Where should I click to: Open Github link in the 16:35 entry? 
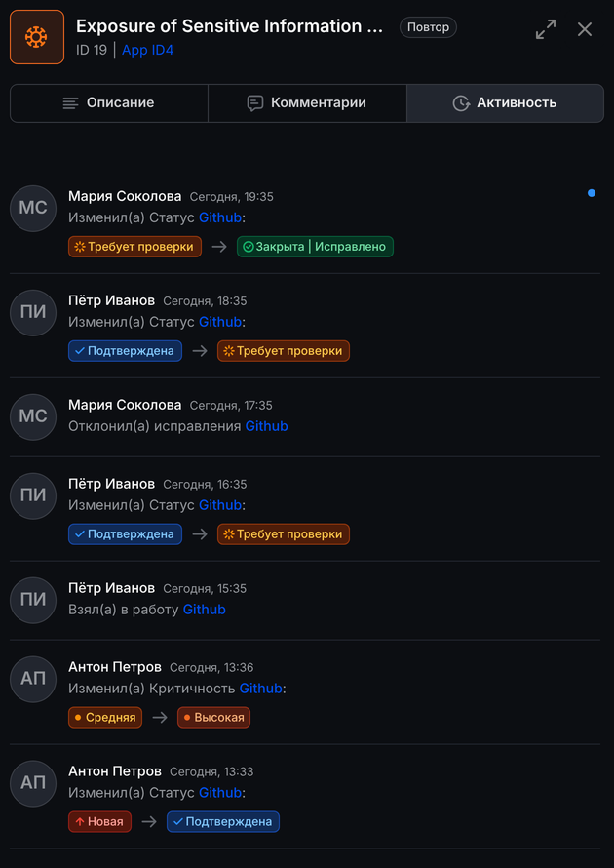pos(220,505)
